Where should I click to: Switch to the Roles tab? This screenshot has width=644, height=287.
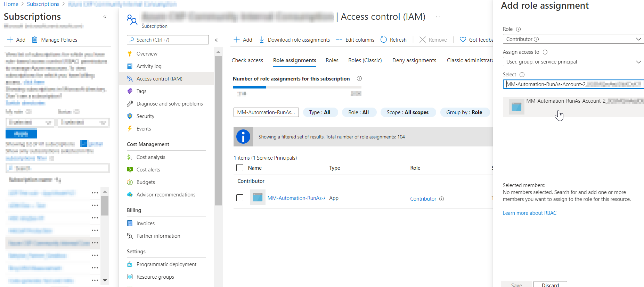click(332, 60)
